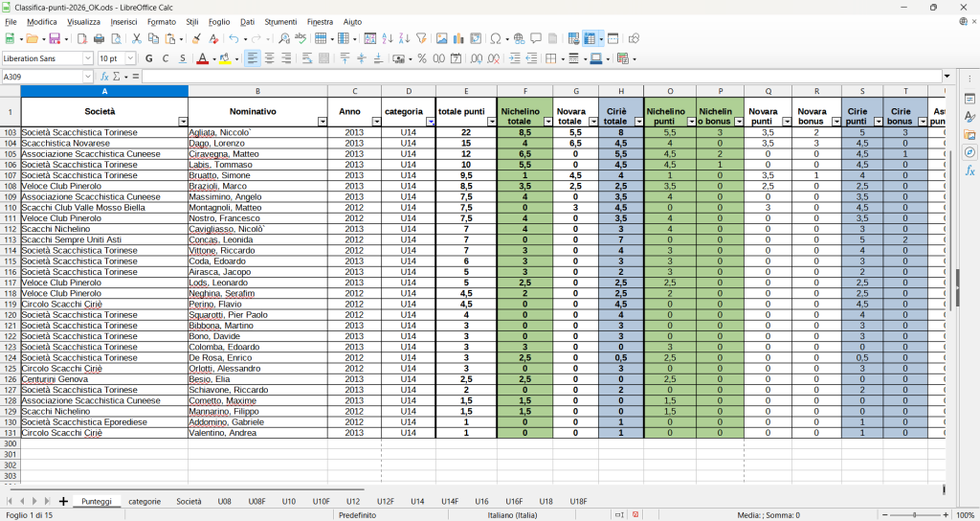Select the column F header
This screenshot has width=980, height=521.
525,91
